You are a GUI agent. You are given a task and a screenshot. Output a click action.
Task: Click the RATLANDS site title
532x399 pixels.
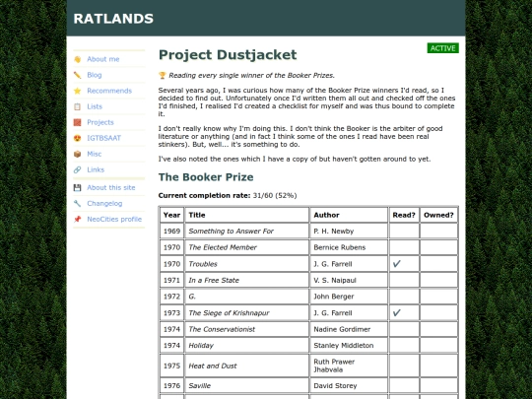pyautogui.click(x=113, y=19)
